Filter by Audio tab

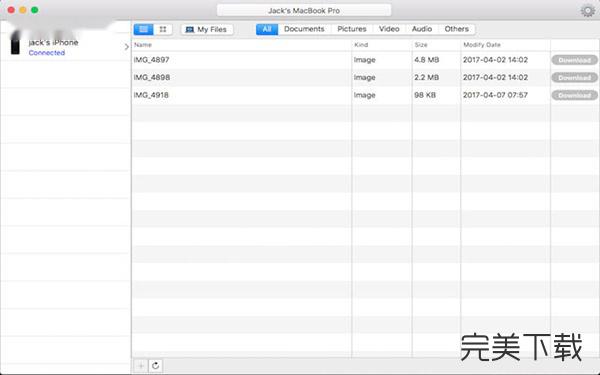422,29
